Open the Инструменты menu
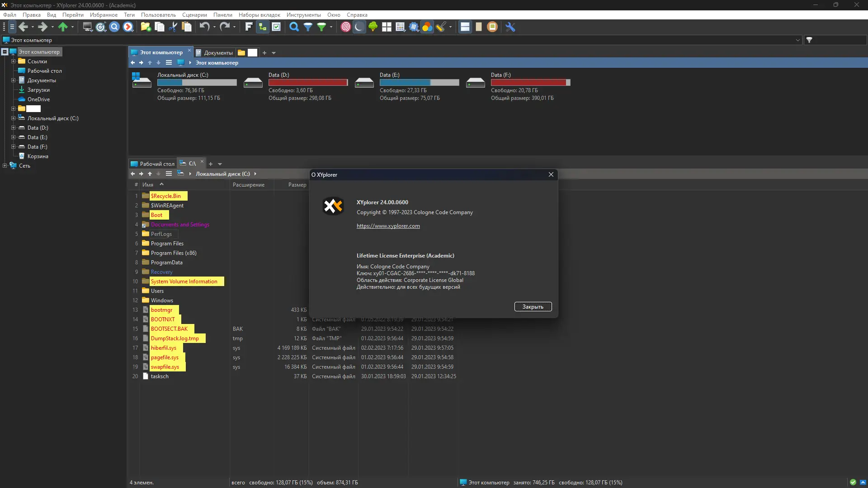This screenshot has height=488, width=868. coord(303,15)
